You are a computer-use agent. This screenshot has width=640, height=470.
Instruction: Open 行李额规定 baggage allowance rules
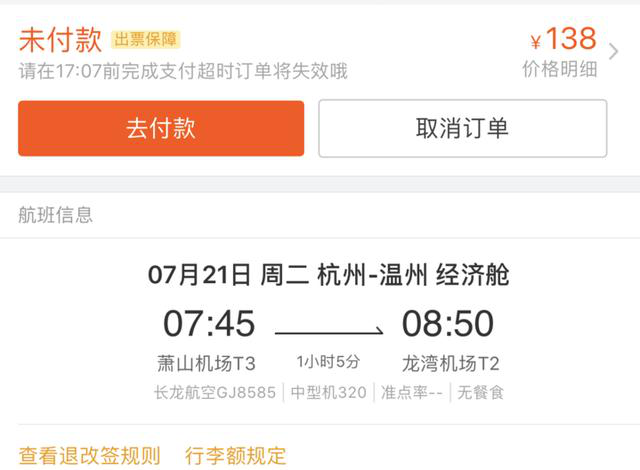[236, 455]
